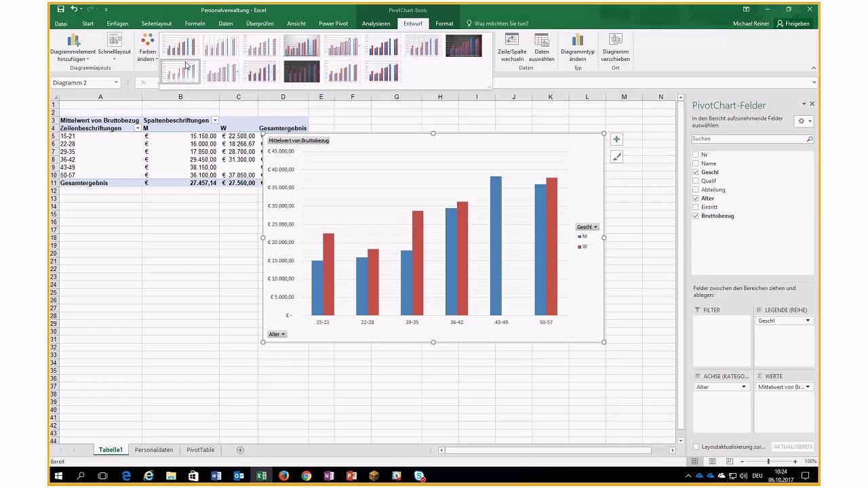Add a new sheet with plus button

pyautogui.click(x=240, y=450)
